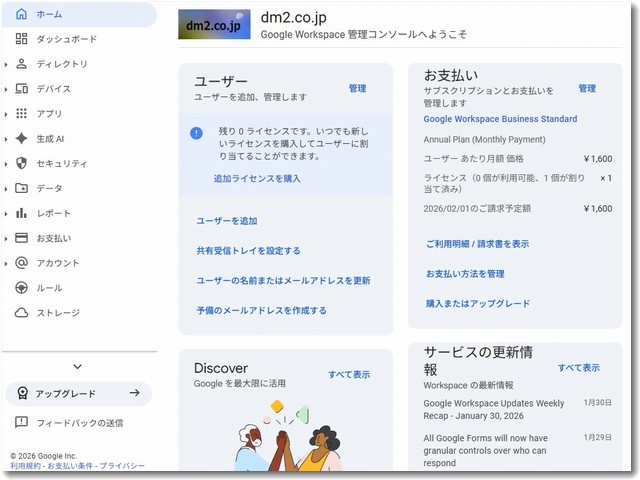
Task: Click the Directory person icon
Action: [21, 64]
